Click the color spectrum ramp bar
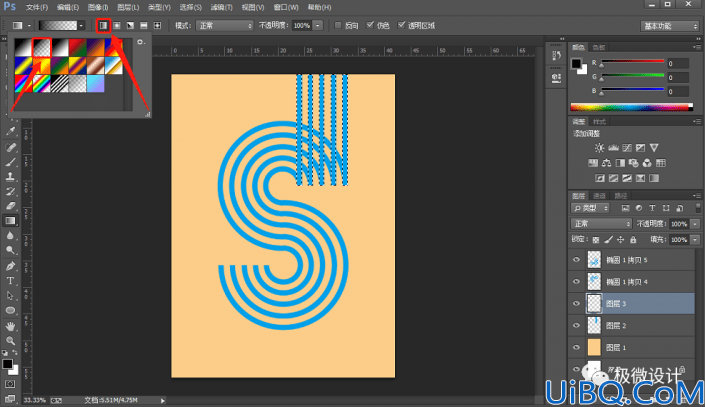The image size is (705, 407). pyautogui.click(x=631, y=107)
